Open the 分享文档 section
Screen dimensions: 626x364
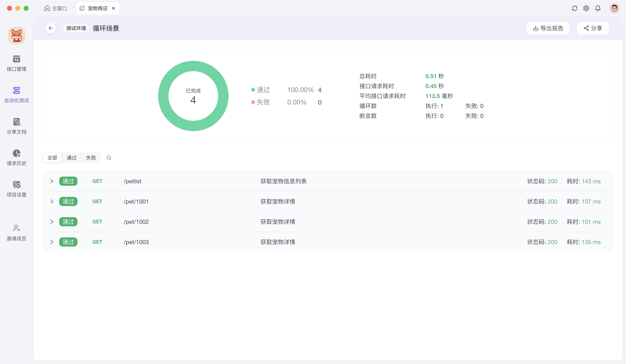[x=16, y=127]
